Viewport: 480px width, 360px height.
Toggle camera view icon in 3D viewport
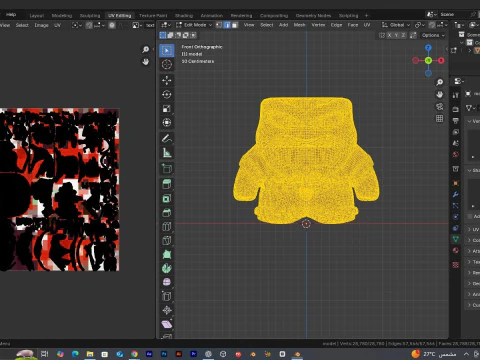click(440, 106)
